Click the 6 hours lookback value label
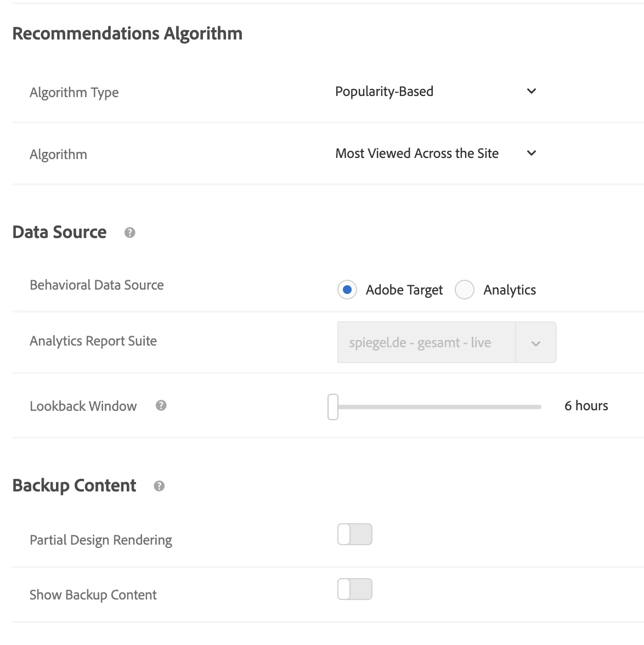644x645 pixels. click(586, 406)
